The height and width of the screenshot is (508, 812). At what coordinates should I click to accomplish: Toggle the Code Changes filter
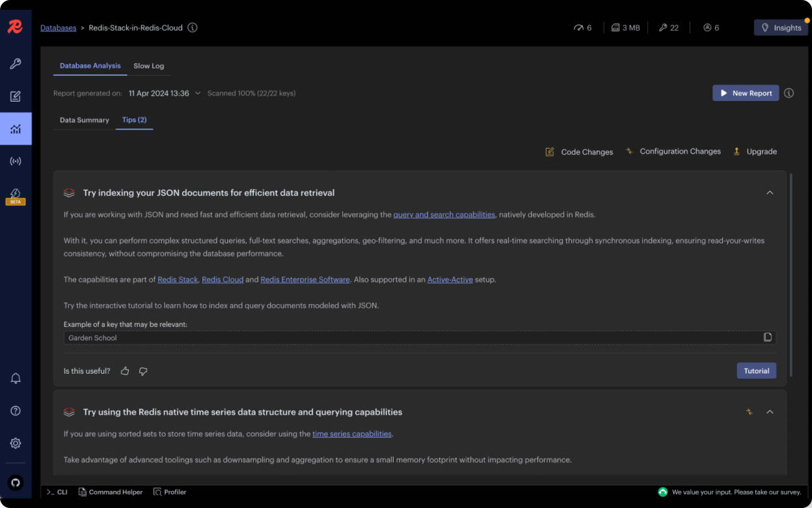click(579, 152)
